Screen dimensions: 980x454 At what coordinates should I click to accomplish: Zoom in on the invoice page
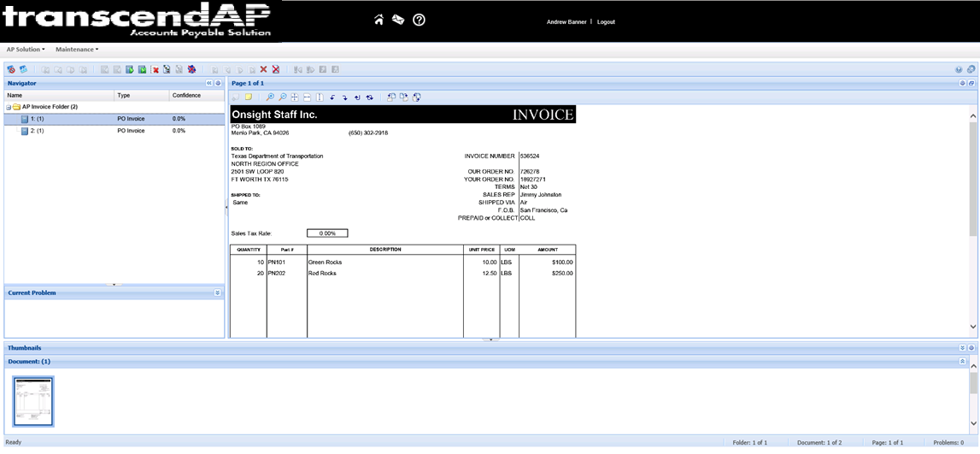[x=270, y=97]
